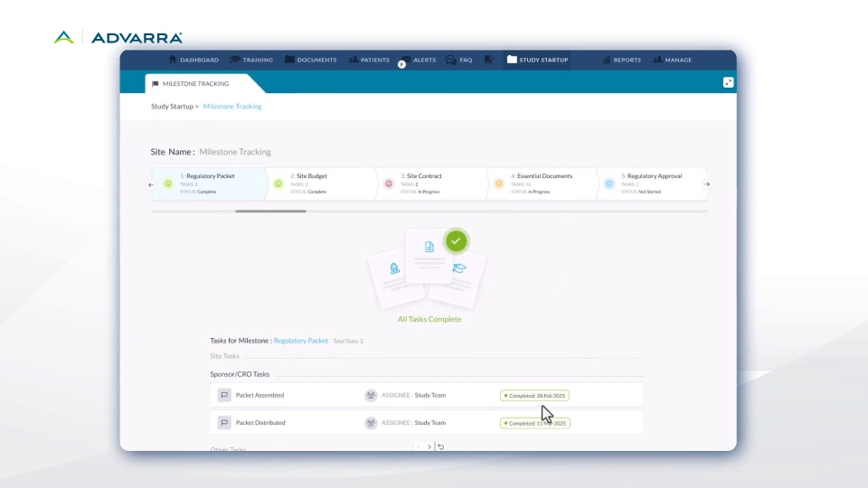Click the completed status badge for Packet Distributed

pos(534,423)
